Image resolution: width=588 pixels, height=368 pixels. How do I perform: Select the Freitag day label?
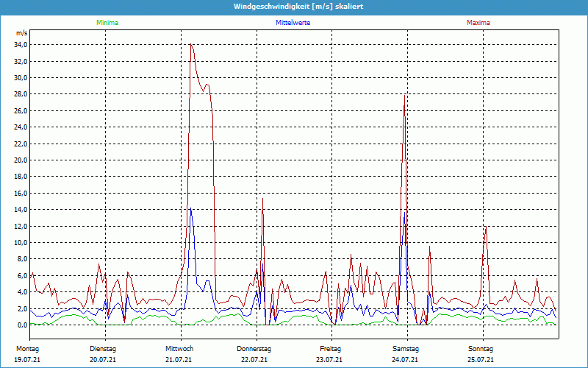click(330, 348)
